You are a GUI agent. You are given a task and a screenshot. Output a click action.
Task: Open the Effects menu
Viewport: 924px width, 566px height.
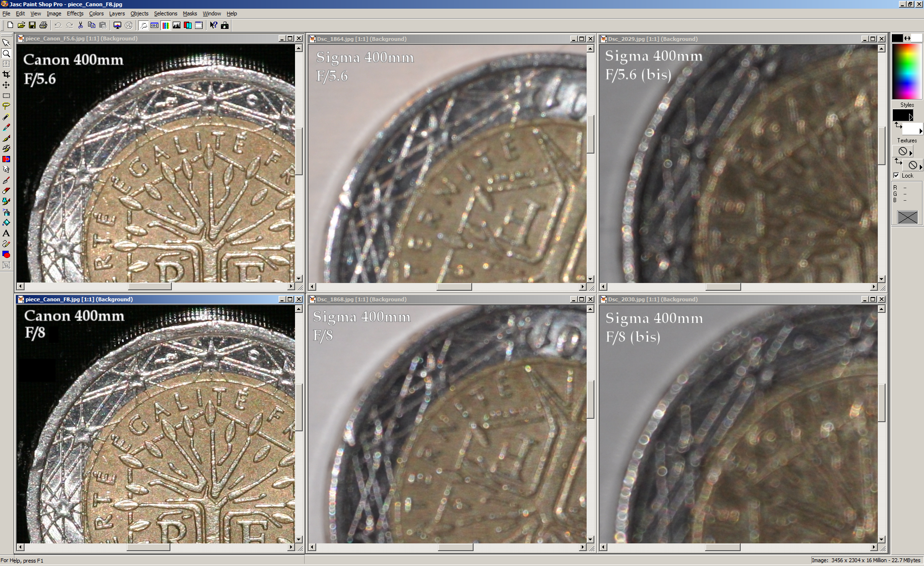pos(75,13)
